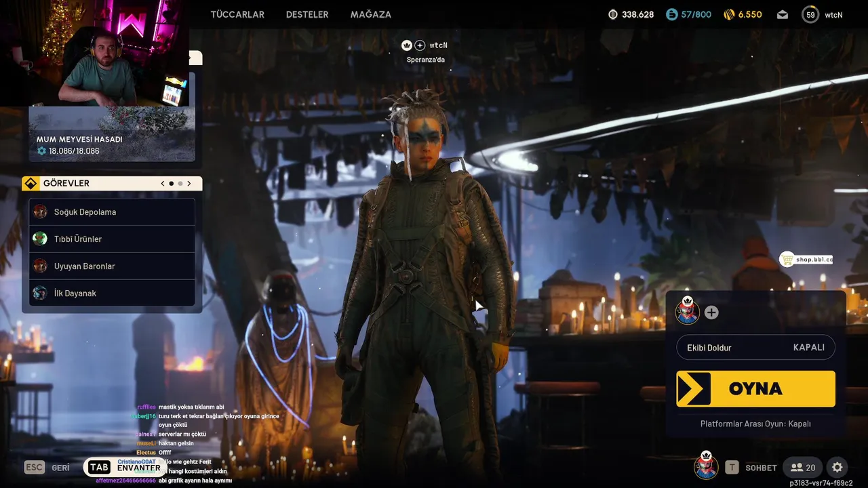This screenshot has height=488, width=868.
Task: Open the friends list showing 20
Action: (x=803, y=467)
